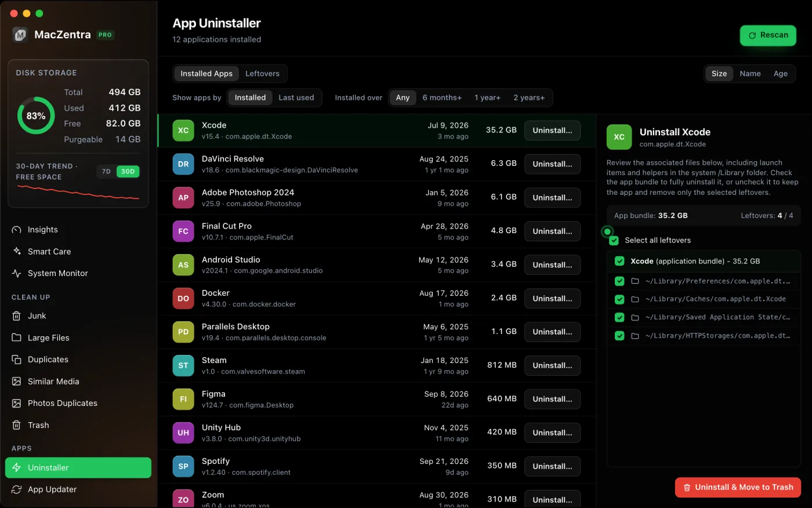Click Uninstall button for Android Studio
Viewport: 812px width, 508px height.
[552, 265]
